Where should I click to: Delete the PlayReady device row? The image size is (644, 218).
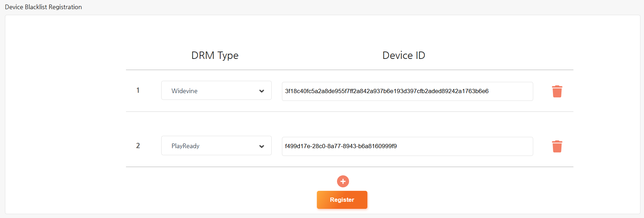pyautogui.click(x=557, y=146)
